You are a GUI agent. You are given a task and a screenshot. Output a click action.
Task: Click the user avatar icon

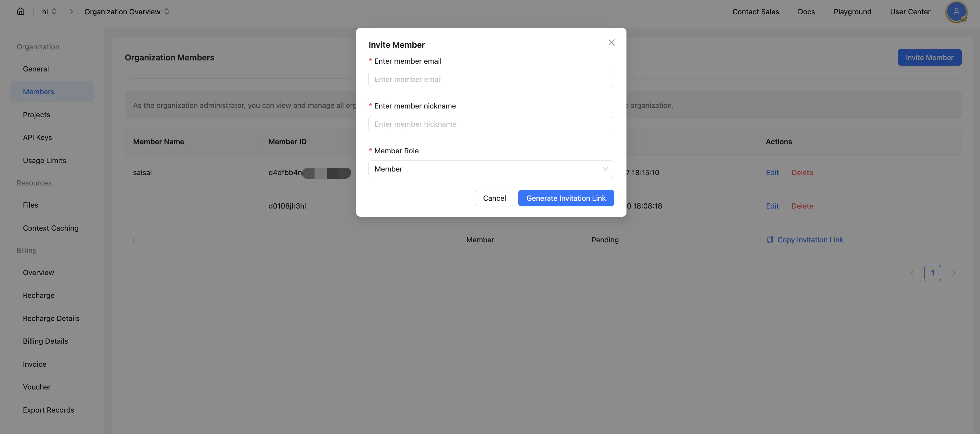956,12
